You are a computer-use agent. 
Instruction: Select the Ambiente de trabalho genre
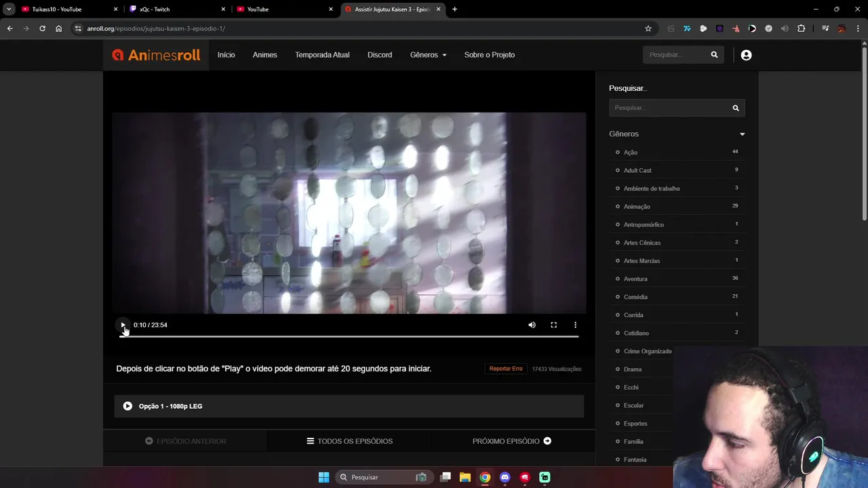pos(652,188)
